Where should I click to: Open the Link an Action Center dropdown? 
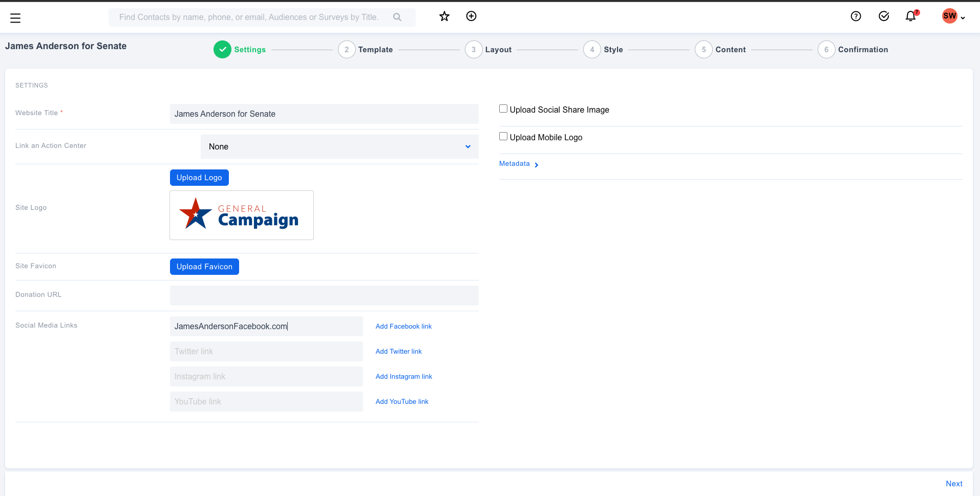pos(339,147)
